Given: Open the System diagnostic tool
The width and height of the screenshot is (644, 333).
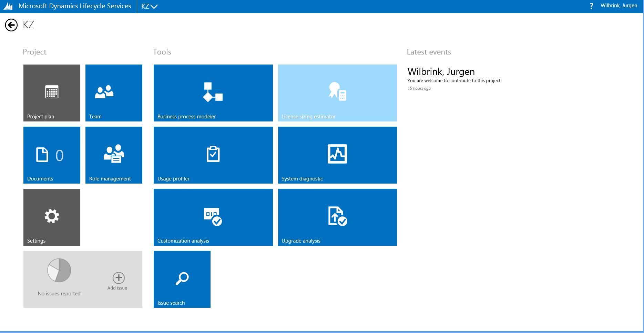Looking at the screenshot, I should pyautogui.click(x=337, y=155).
